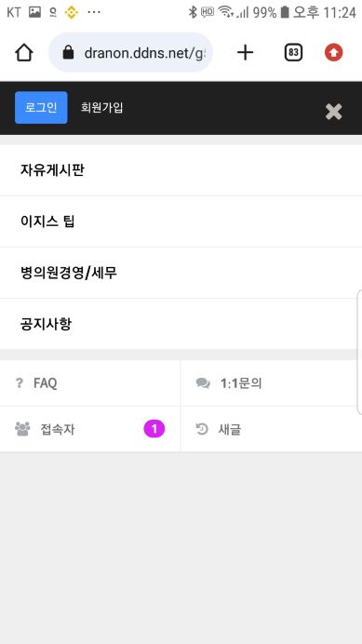This screenshot has width=362, height=644.
Task: Tap the 새글 history icon
Action: click(202, 430)
